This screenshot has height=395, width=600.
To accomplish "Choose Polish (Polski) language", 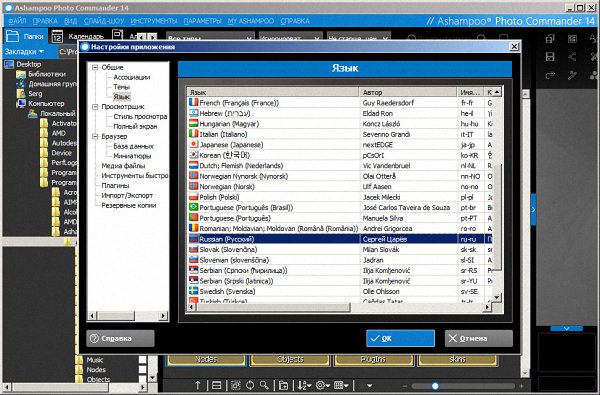I will [x=340, y=197].
